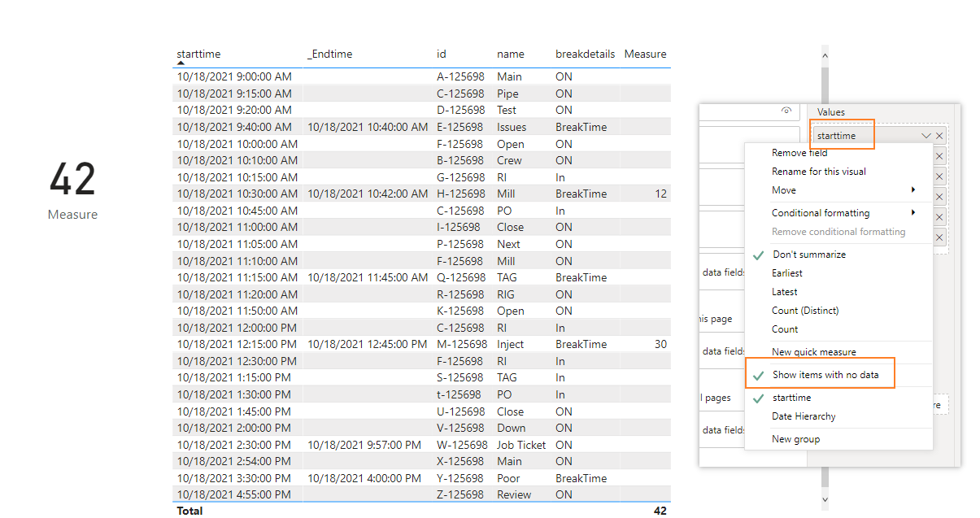Sort table by the breakdetails column header

585,54
